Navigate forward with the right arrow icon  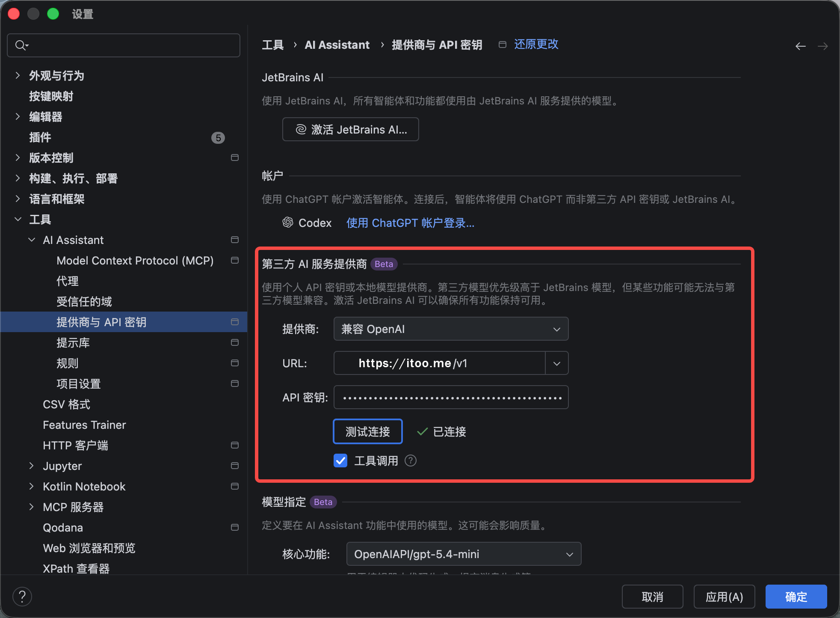823,46
